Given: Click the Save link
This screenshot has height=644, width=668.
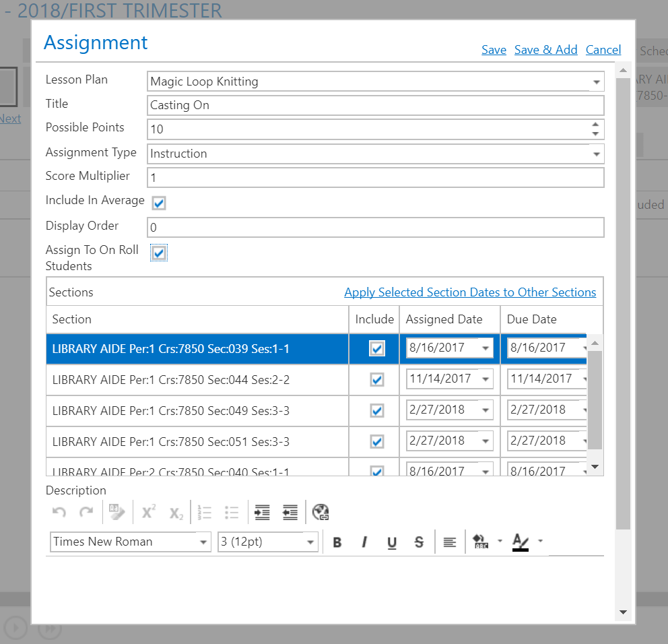Looking at the screenshot, I should coord(494,50).
